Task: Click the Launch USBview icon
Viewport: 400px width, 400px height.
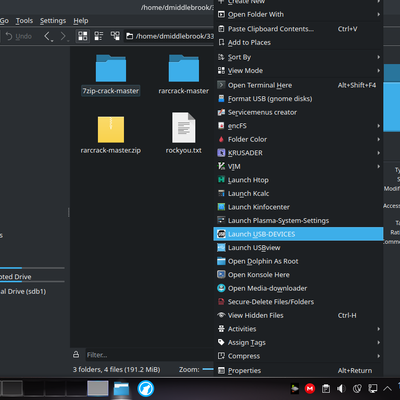Action: [x=221, y=248]
